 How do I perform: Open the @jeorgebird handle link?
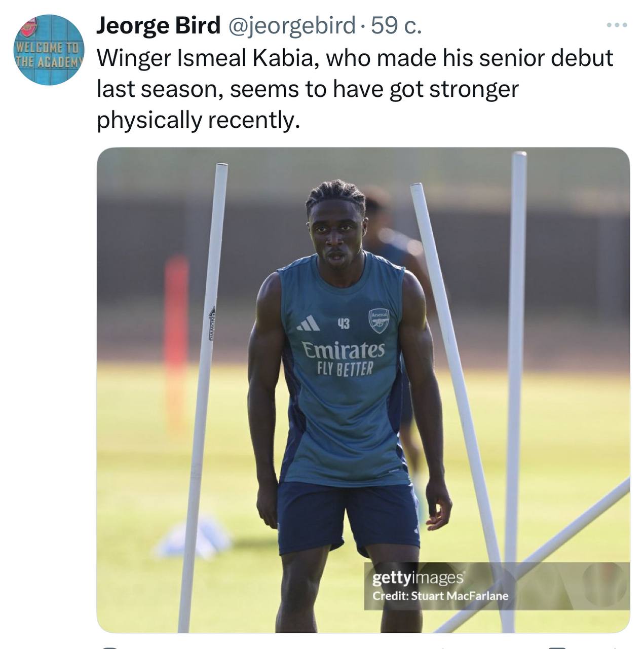coord(292,25)
